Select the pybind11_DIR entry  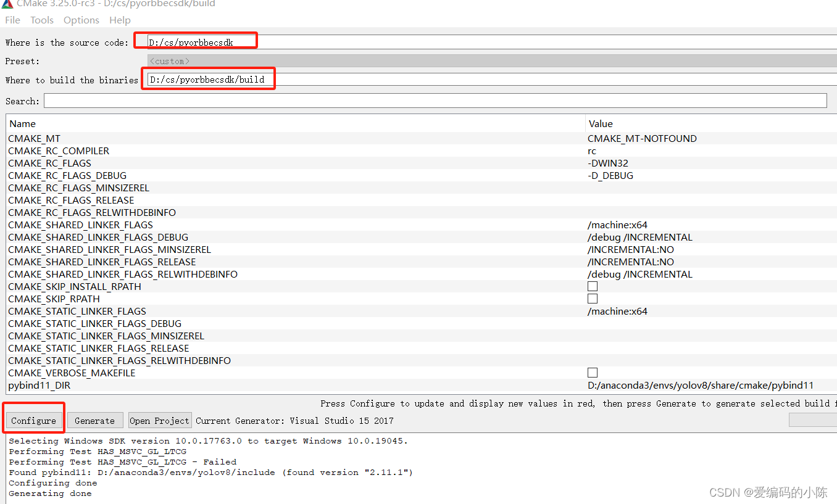click(40, 385)
